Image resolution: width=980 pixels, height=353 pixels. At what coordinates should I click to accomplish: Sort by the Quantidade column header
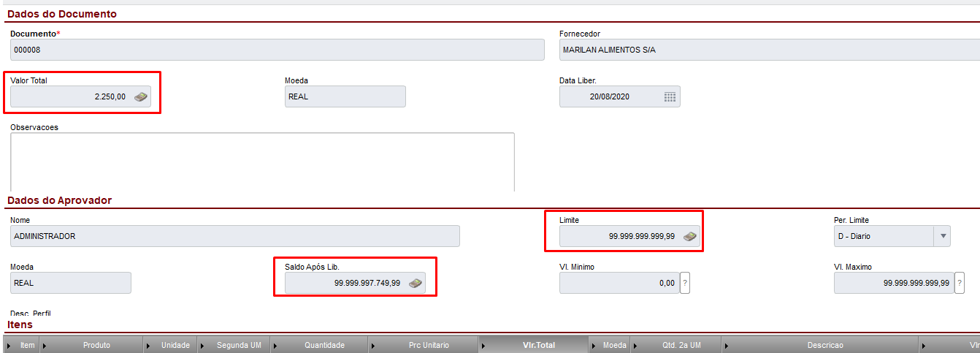tap(324, 345)
